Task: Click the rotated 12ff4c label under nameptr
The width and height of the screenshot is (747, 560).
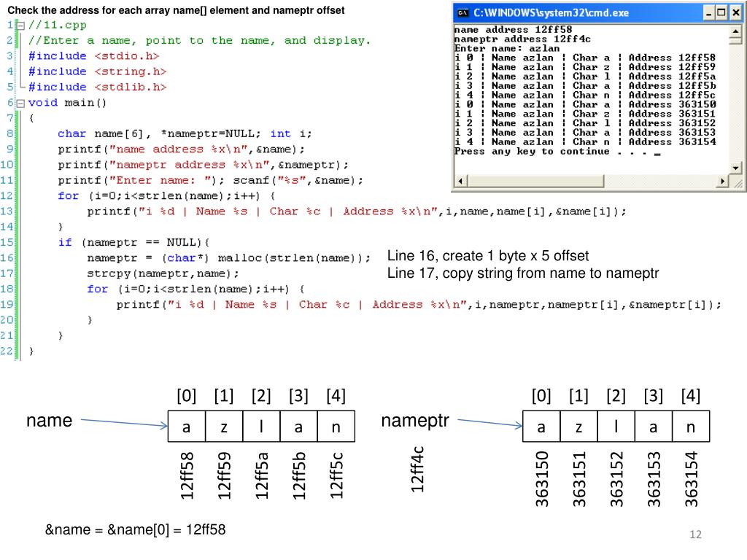Action: (417, 470)
